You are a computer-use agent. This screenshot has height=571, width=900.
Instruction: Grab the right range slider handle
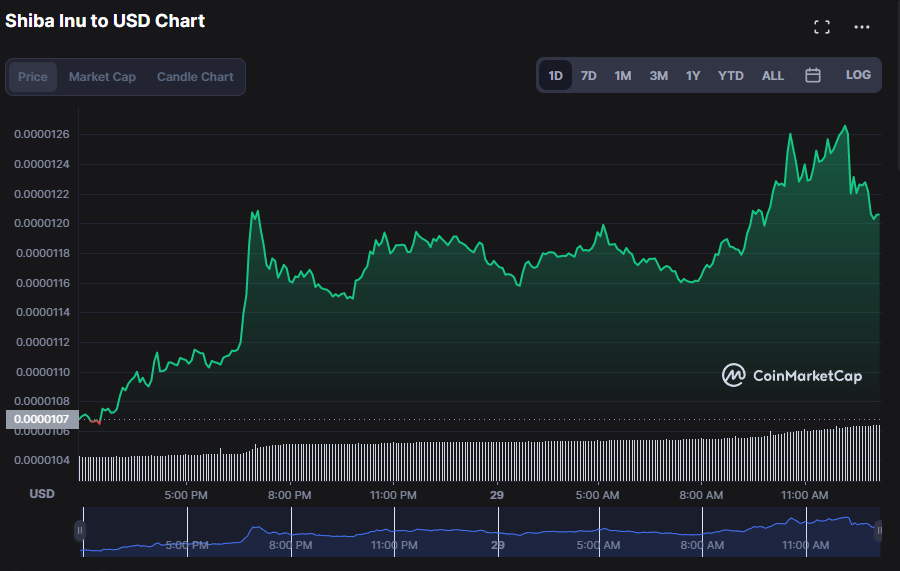(879, 531)
